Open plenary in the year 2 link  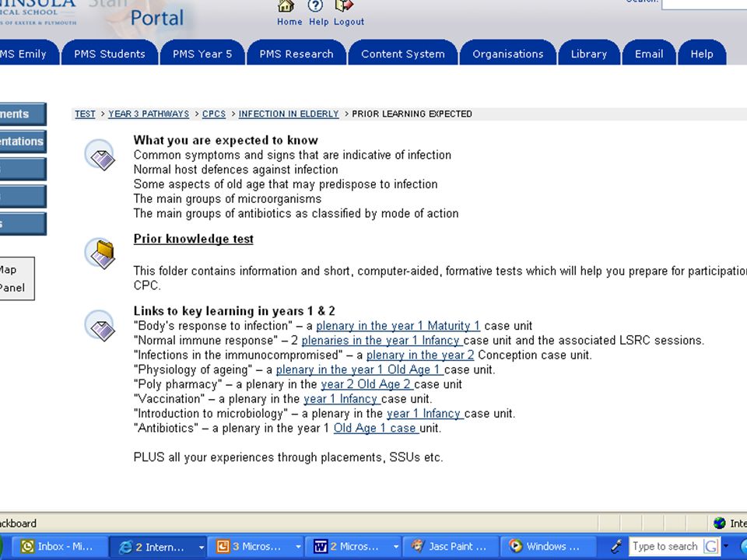[x=420, y=355]
